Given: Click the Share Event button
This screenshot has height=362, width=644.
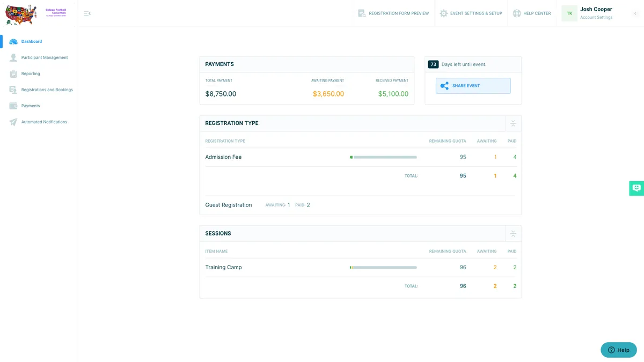Looking at the screenshot, I should (x=473, y=86).
